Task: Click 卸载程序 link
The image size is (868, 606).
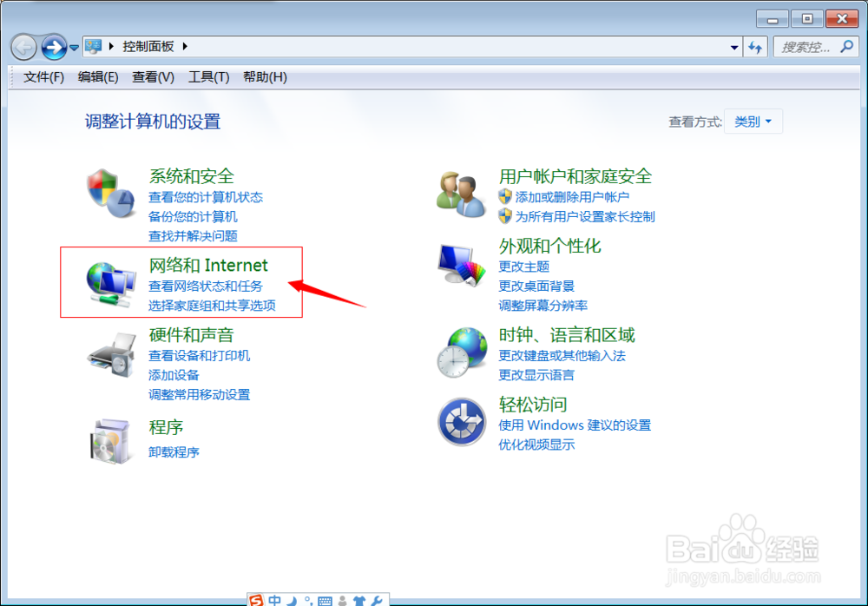Action: point(174,452)
